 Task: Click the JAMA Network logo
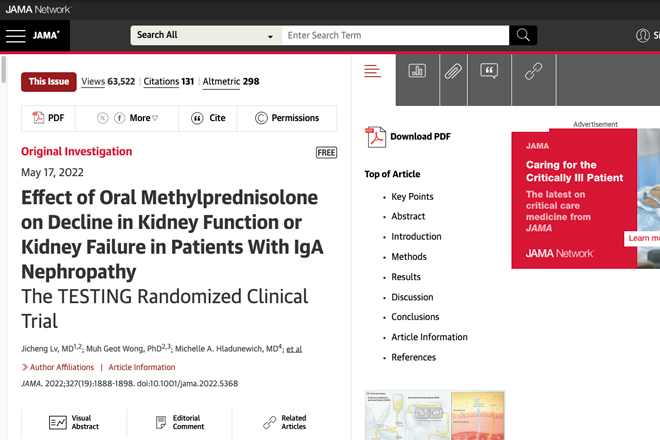pos(38,9)
